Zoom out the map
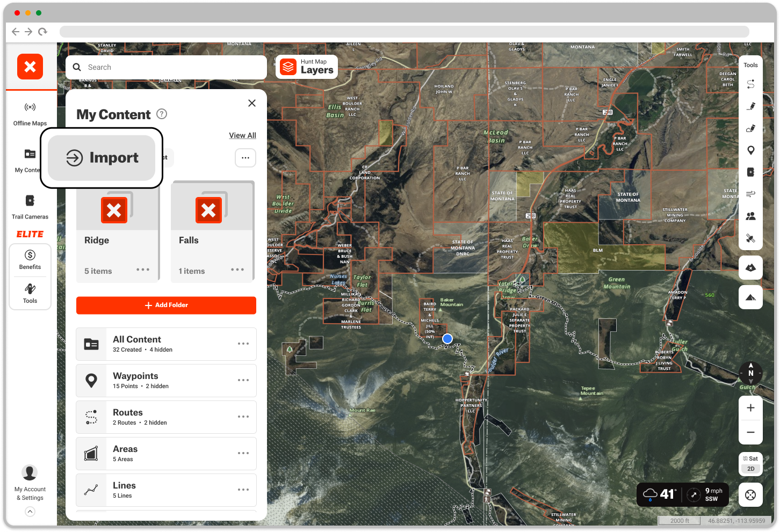780x532 pixels. coord(750,432)
